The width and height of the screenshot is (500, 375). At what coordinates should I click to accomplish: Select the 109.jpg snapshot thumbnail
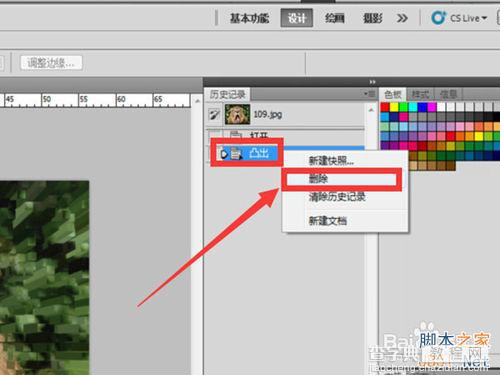pyautogui.click(x=237, y=114)
